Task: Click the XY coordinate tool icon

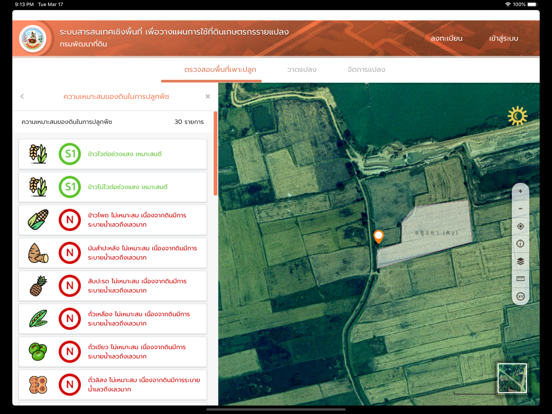Action: click(520, 296)
